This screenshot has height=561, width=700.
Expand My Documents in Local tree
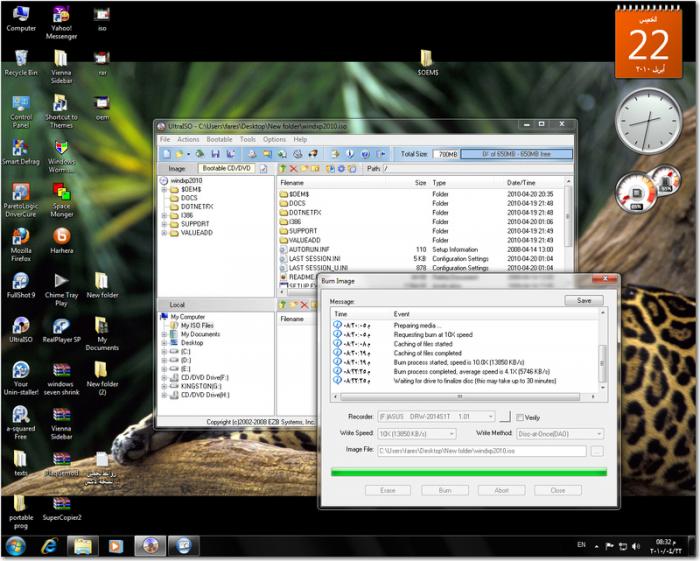[164, 334]
